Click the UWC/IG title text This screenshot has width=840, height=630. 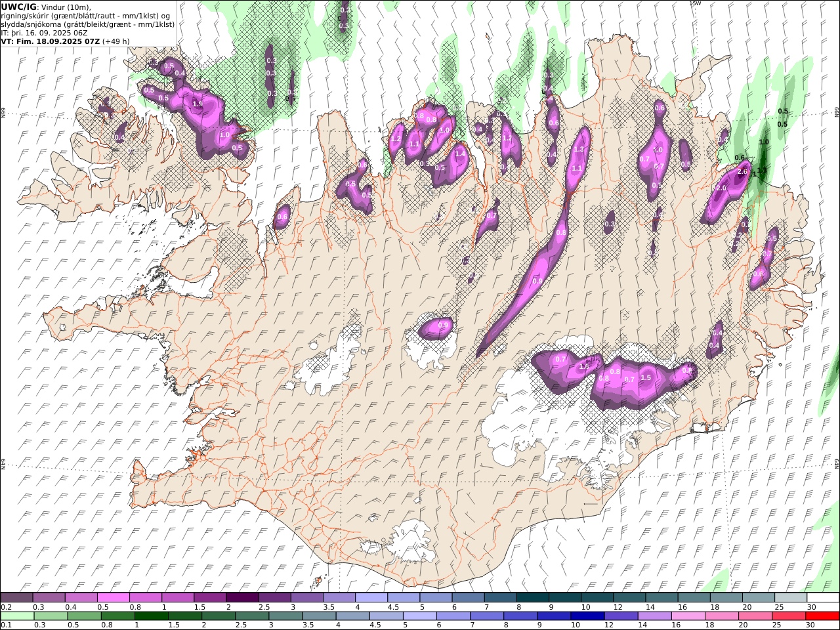point(19,7)
